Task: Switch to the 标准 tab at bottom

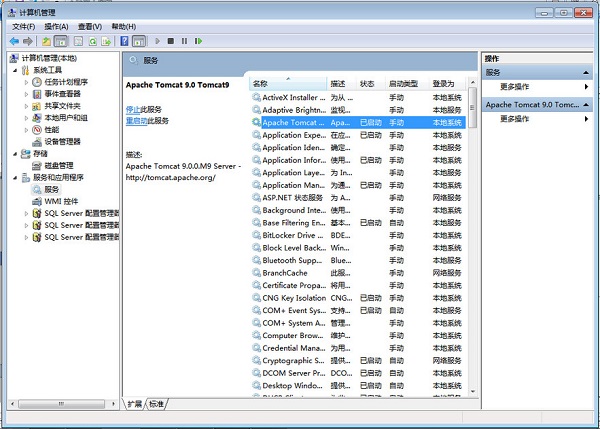Action: [x=157, y=404]
